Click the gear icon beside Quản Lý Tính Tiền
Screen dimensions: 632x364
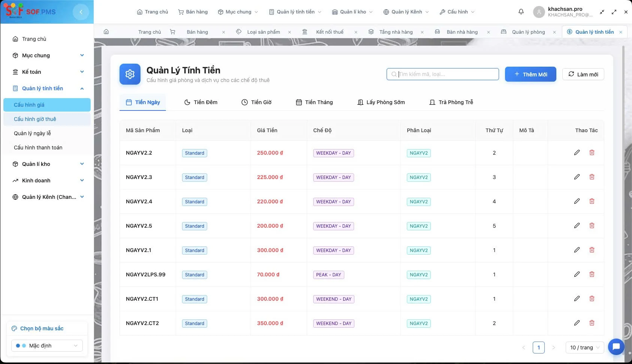pos(130,74)
